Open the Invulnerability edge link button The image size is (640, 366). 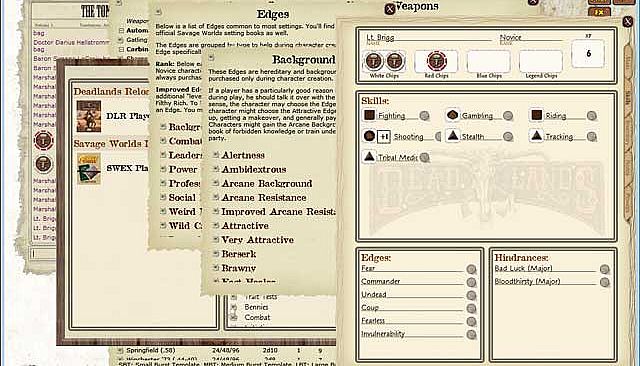[471, 335]
